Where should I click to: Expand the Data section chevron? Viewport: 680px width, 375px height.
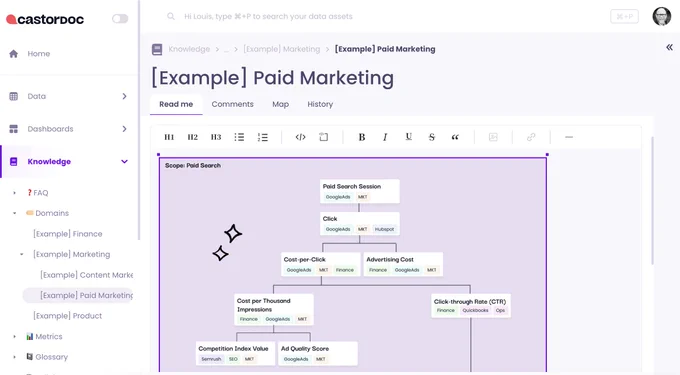click(124, 96)
